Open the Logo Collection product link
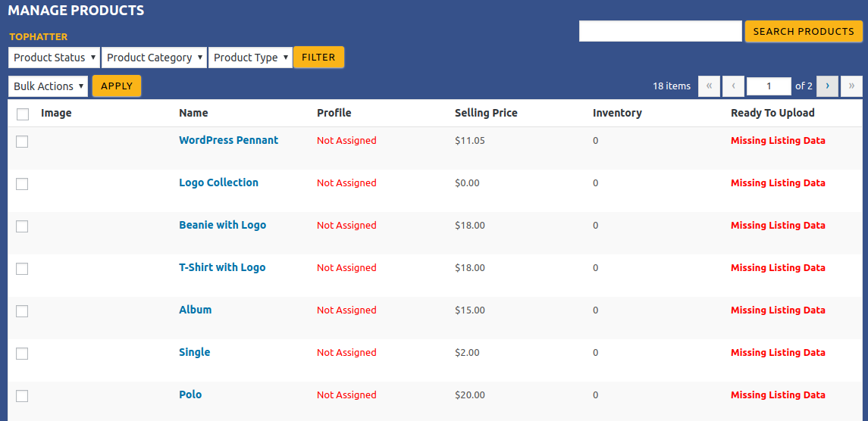The image size is (868, 421). click(x=218, y=182)
